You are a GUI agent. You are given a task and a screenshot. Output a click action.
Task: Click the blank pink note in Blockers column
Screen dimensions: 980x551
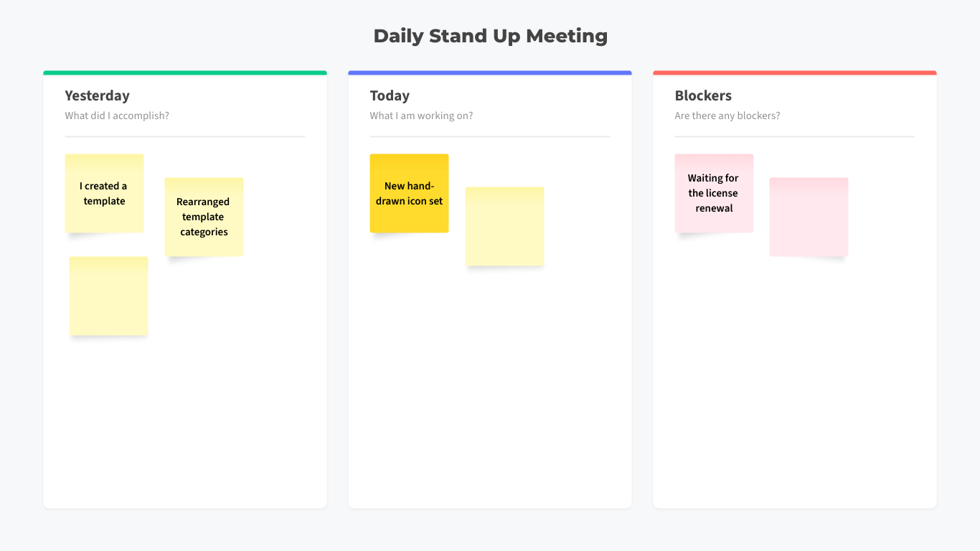809,217
